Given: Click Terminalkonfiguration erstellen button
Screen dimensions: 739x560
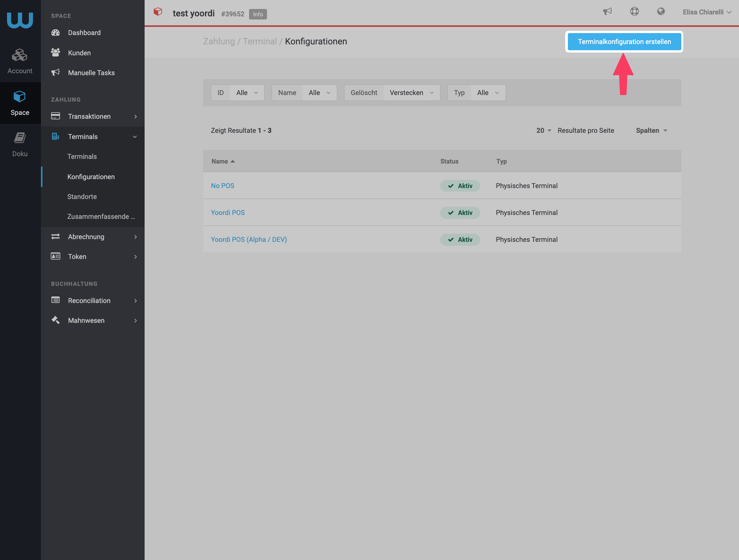Looking at the screenshot, I should click(624, 42).
